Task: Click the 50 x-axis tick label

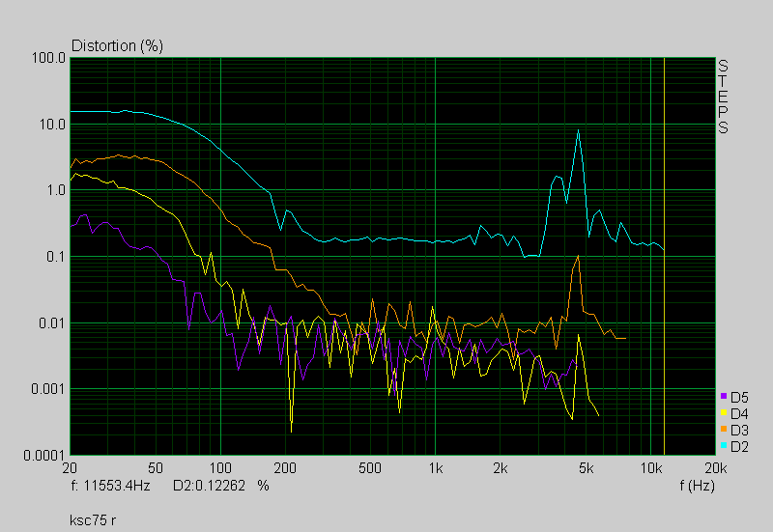Action: tap(156, 468)
